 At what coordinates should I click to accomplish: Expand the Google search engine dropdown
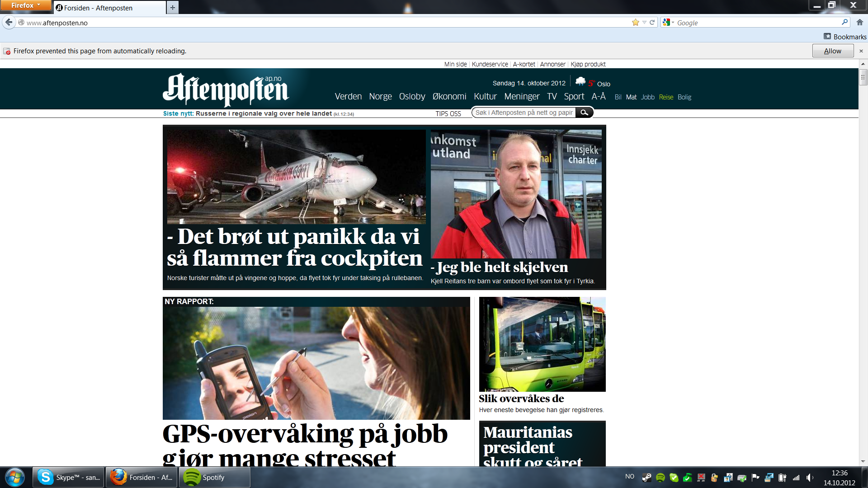pos(668,22)
